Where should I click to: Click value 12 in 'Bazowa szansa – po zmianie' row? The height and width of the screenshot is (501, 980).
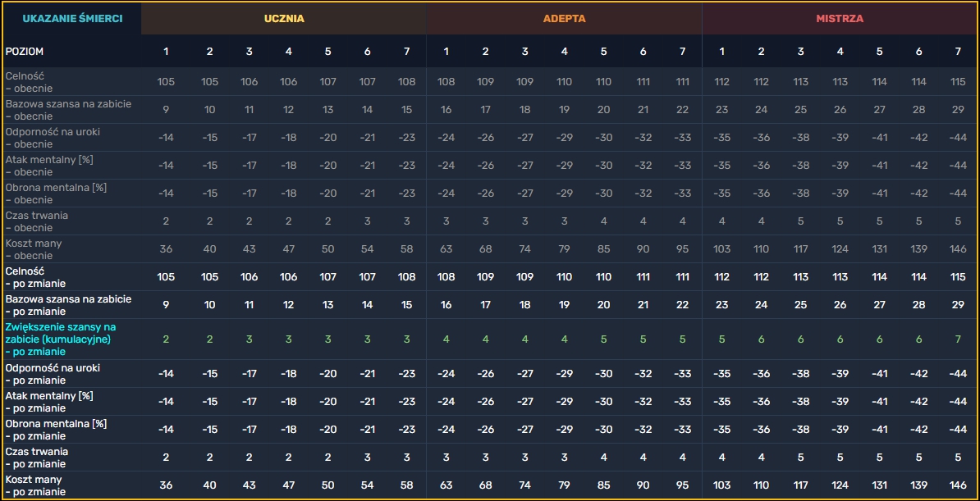click(x=288, y=305)
